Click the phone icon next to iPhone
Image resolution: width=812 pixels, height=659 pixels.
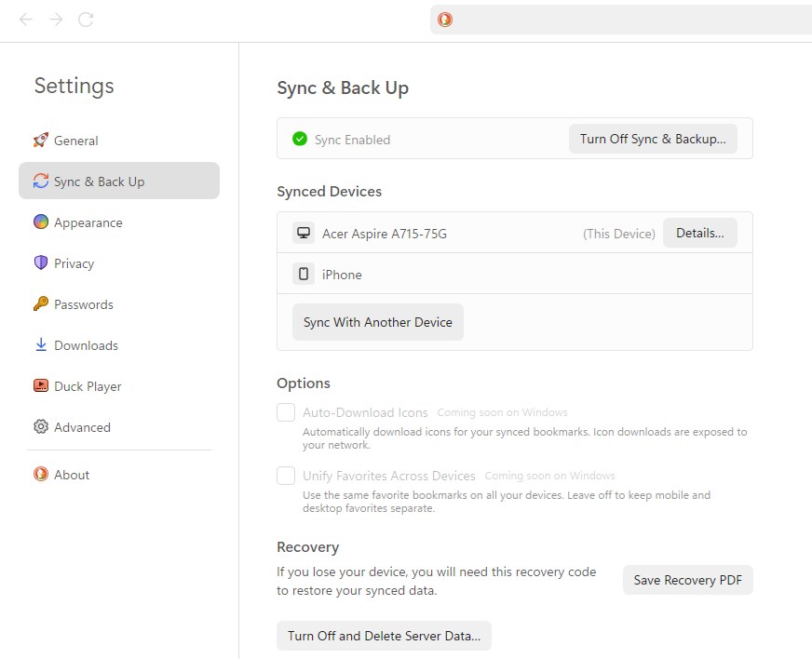point(304,274)
